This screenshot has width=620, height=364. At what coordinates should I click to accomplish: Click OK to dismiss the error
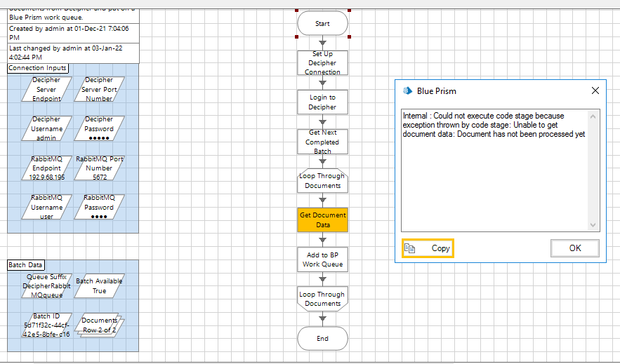tap(574, 248)
